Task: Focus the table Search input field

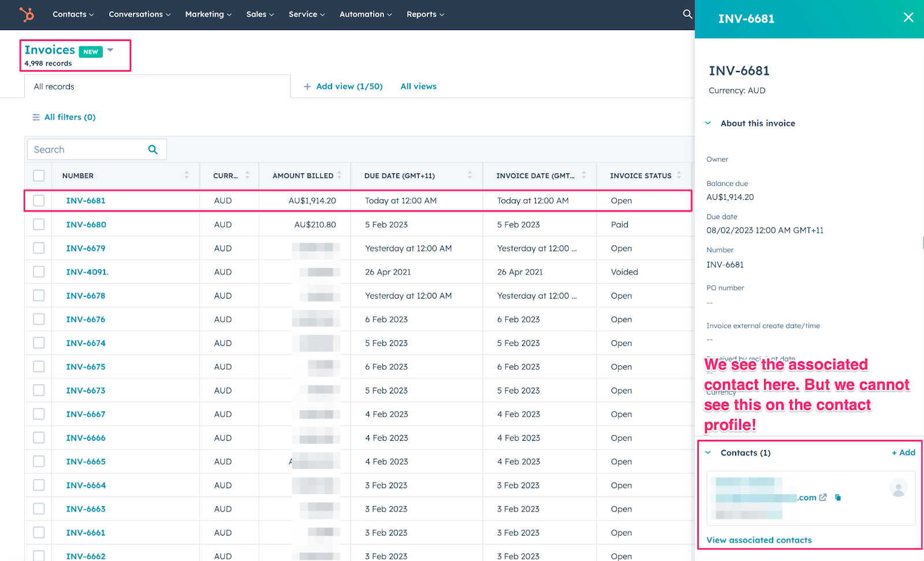Action: tap(87, 150)
